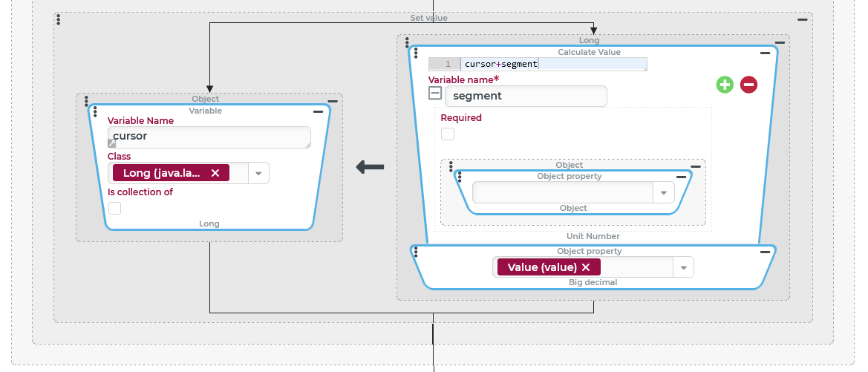Open drag handle of the cursor Object container

(86, 101)
